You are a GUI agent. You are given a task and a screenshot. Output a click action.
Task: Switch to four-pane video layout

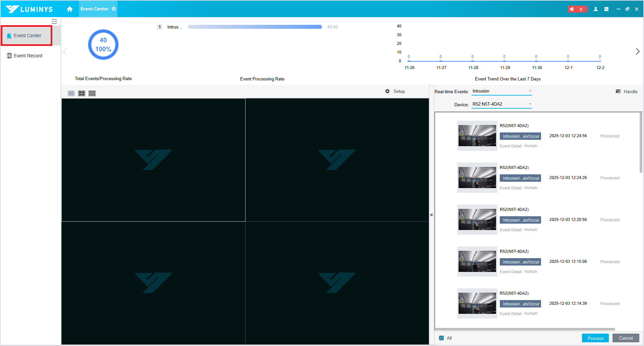point(82,93)
